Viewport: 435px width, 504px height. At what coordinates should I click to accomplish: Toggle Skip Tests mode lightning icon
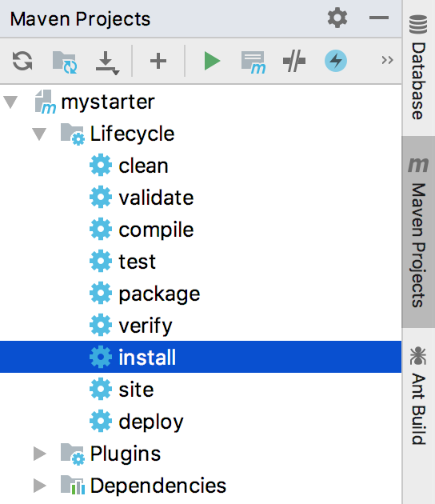coord(336,61)
